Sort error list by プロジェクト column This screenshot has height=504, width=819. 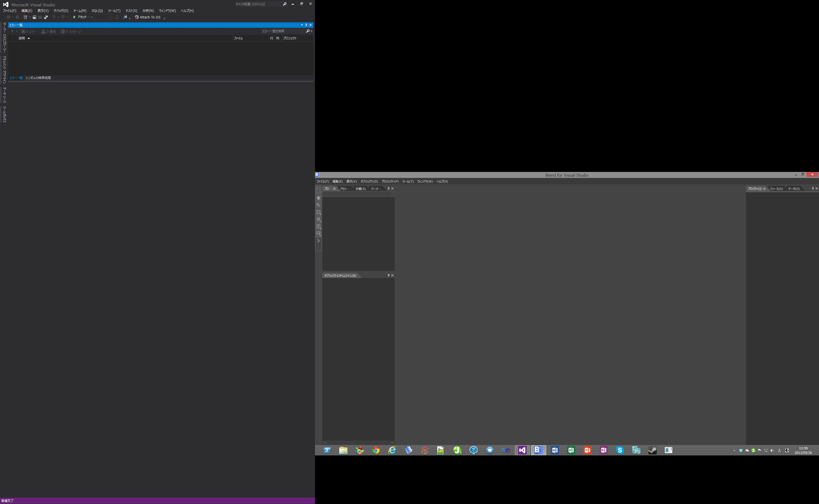pos(298,38)
